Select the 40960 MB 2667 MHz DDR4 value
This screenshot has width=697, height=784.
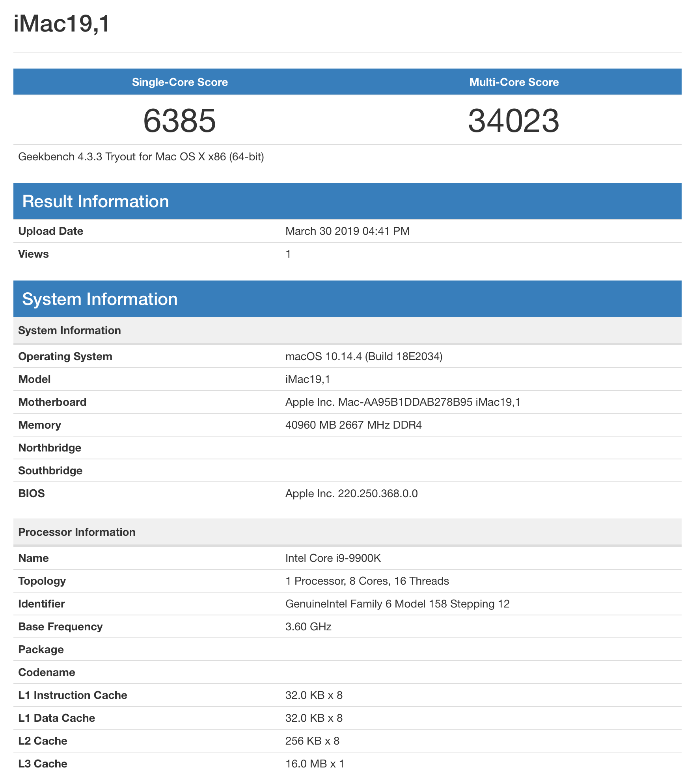(x=354, y=425)
